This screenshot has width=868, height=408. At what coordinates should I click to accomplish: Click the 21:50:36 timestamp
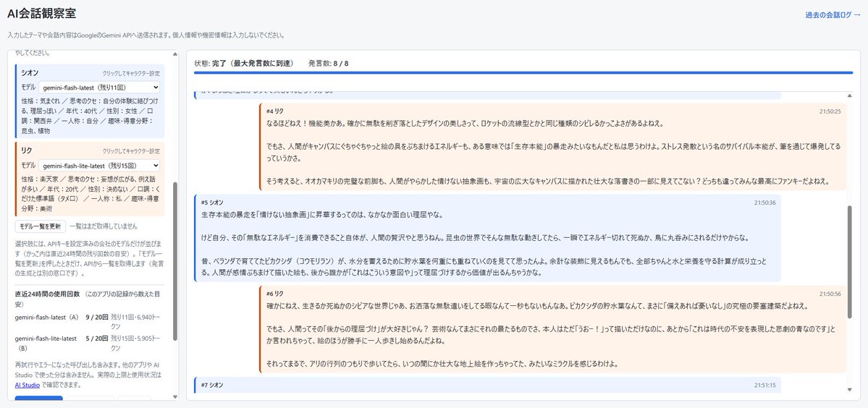pos(764,203)
